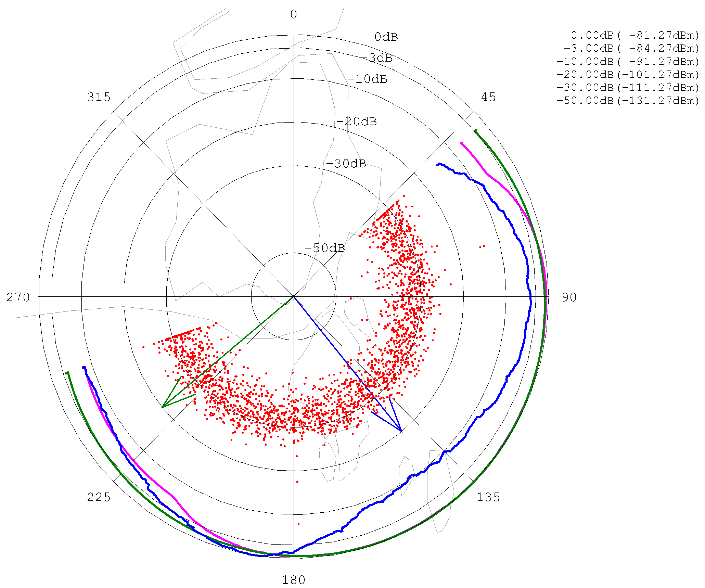Image resolution: width=705 pixels, height=588 pixels.
Task: Click the 135 degree azimuth label
Action: (x=488, y=497)
